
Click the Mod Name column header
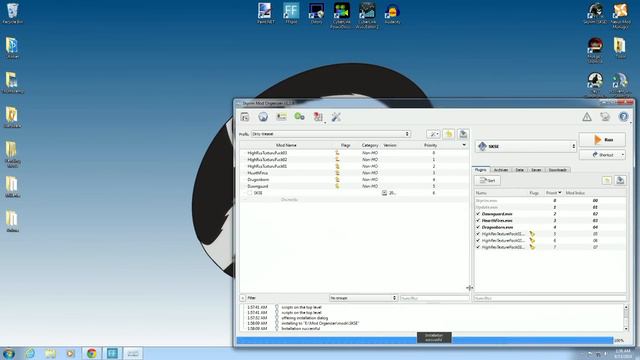(x=286, y=145)
